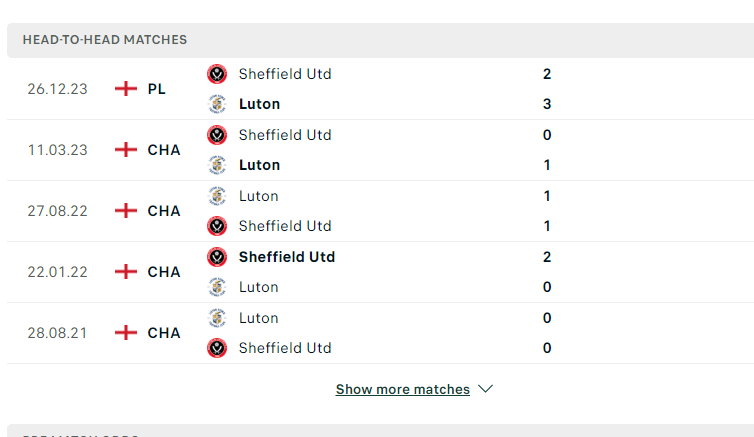
Task: Expand list with Show more matches chevron
Action: click(486, 388)
